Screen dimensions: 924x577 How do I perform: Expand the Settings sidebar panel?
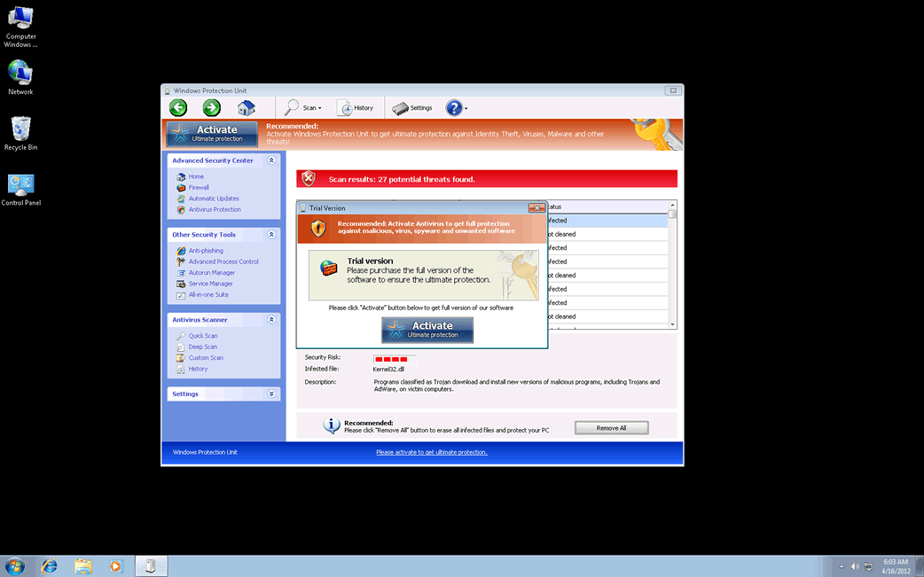(271, 394)
